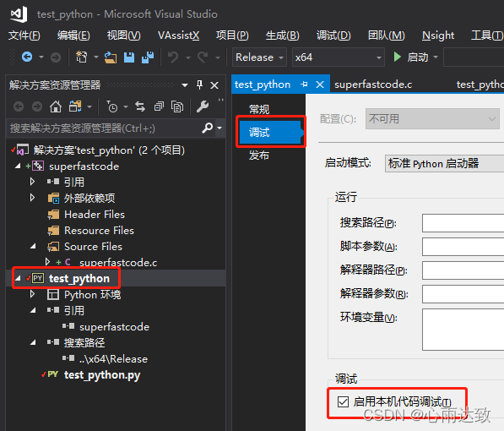Click the interpreter path input field
Image resolution: width=504 pixels, height=431 pixels.
[463, 270]
